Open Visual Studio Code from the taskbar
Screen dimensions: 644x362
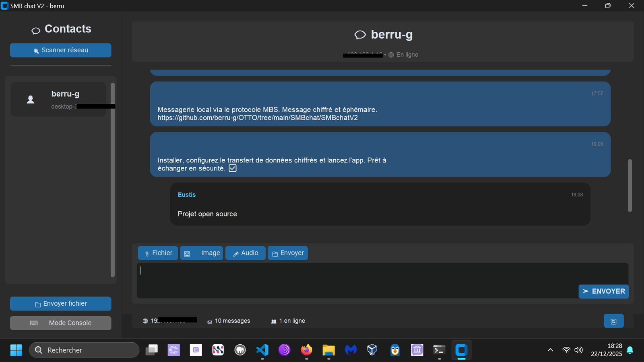pyautogui.click(x=262, y=350)
